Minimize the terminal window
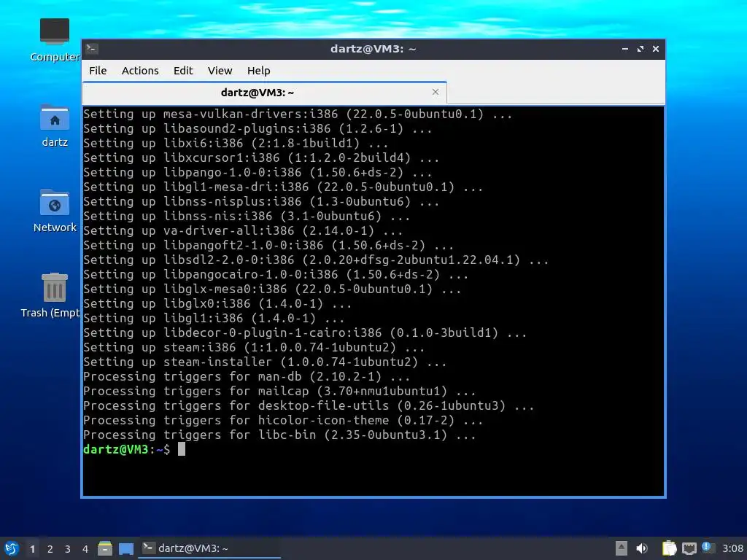 pos(625,49)
